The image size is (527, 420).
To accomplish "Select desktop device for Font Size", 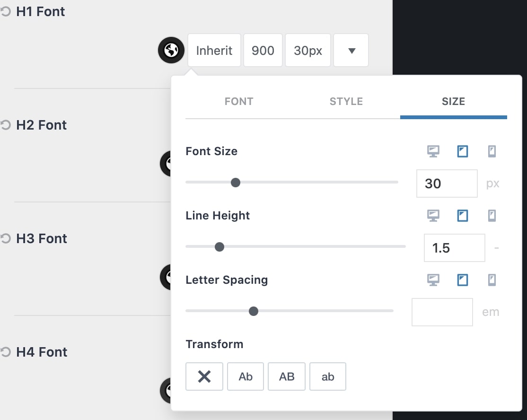I will [x=433, y=151].
